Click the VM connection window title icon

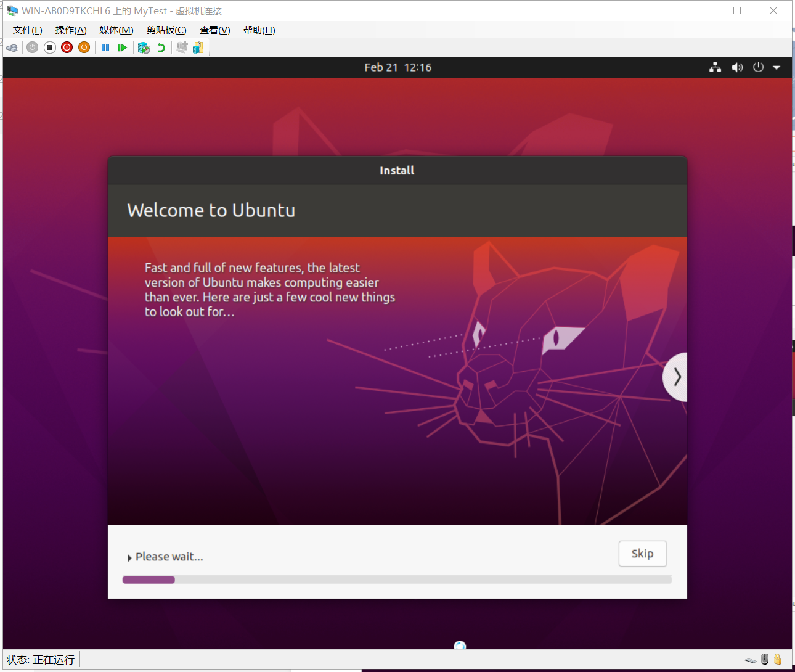(12, 10)
